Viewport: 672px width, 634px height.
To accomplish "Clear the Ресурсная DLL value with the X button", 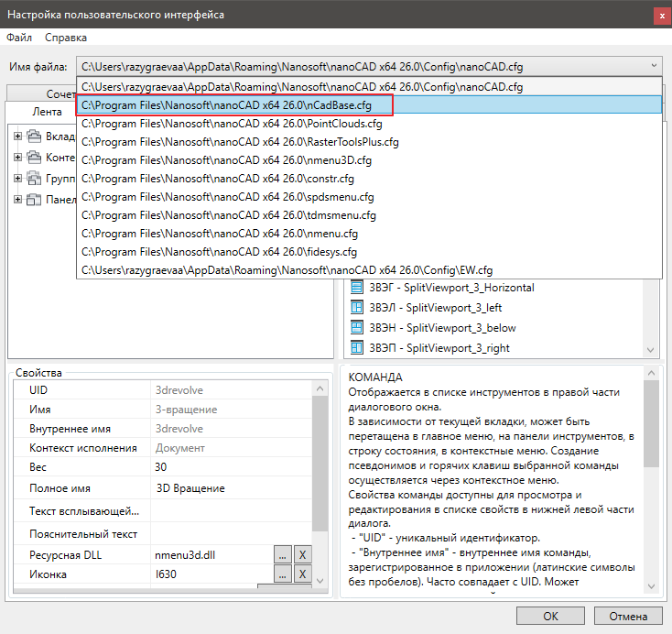I will click(303, 554).
